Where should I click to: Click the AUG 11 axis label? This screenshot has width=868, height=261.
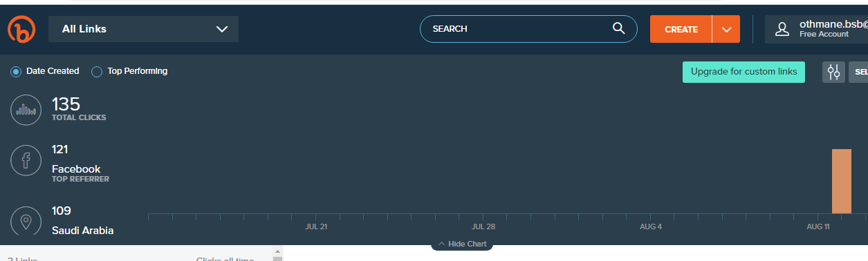click(x=818, y=226)
